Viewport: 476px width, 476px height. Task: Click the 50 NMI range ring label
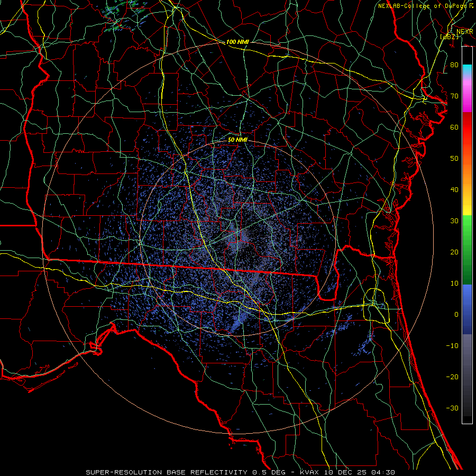click(237, 140)
